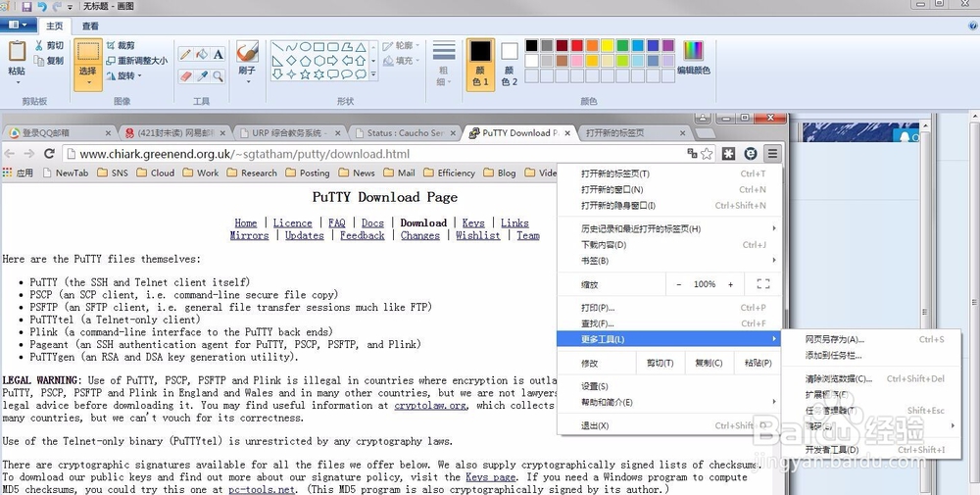The image size is (980, 495).
Task: Click the 裁剪 (Crop) tool
Action: point(120,46)
